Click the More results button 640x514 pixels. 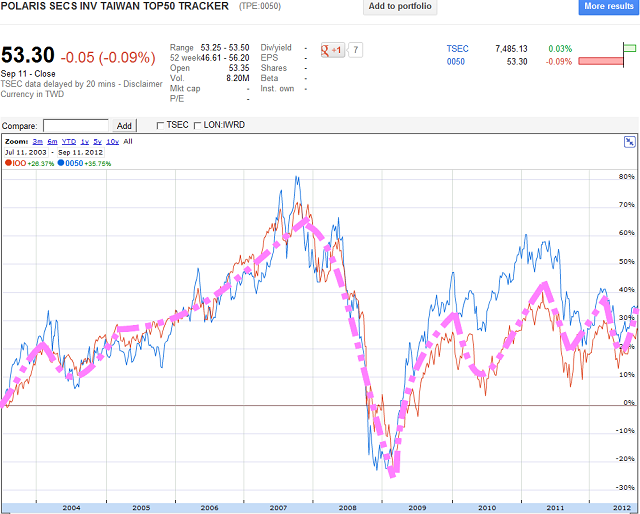pyautogui.click(x=609, y=7)
